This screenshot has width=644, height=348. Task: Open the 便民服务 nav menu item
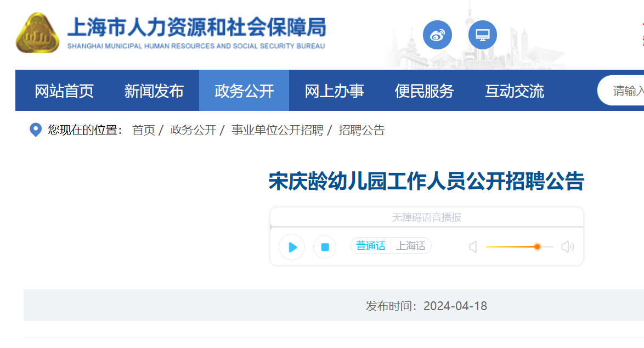(424, 91)
